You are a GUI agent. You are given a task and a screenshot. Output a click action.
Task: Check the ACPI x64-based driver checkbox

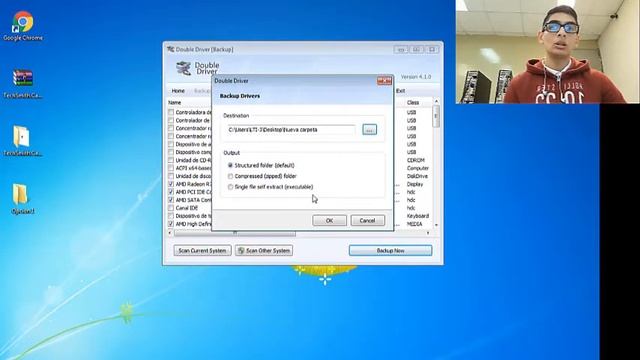(x=171, y=168)
